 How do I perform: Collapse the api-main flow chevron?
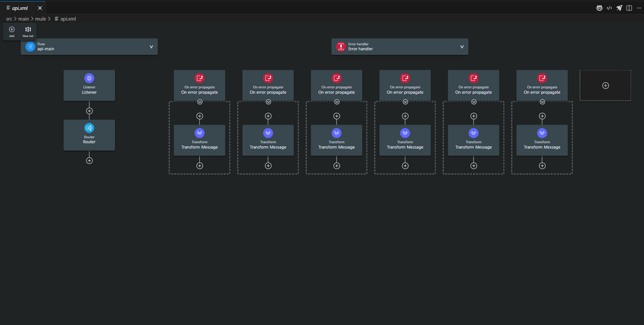pyautogui.click(x=151, y=47)
